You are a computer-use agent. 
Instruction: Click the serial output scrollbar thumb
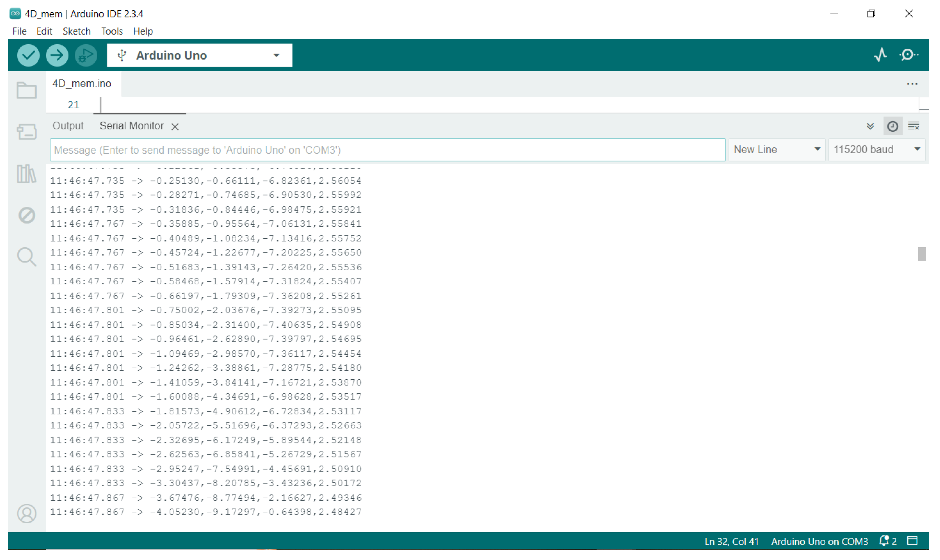pos(922,254)
